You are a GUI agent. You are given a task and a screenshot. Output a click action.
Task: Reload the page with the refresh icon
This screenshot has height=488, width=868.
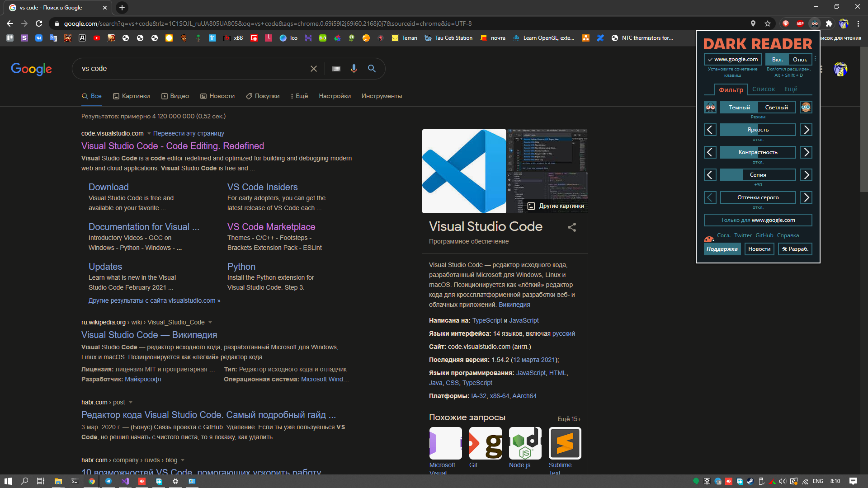click(x=39, y=23)
